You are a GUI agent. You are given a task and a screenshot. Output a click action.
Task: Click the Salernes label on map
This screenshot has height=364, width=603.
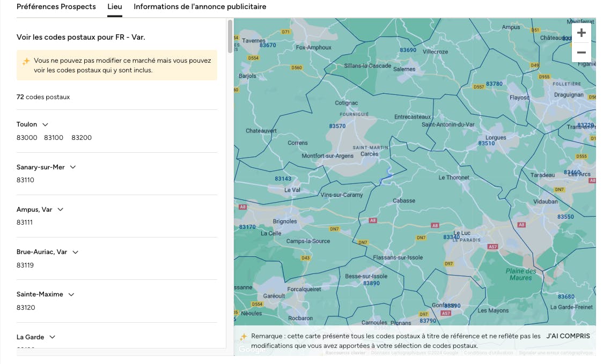(404, 69)
